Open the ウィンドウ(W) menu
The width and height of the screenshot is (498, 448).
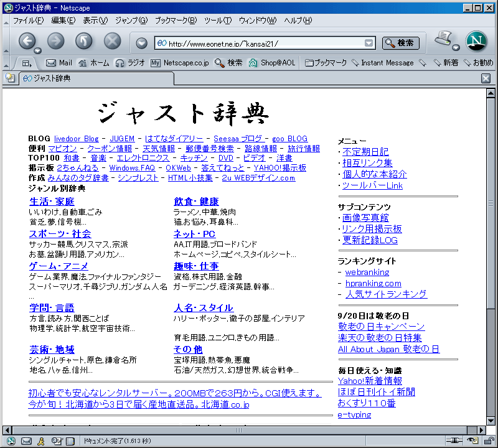click(x=258, y=21)
